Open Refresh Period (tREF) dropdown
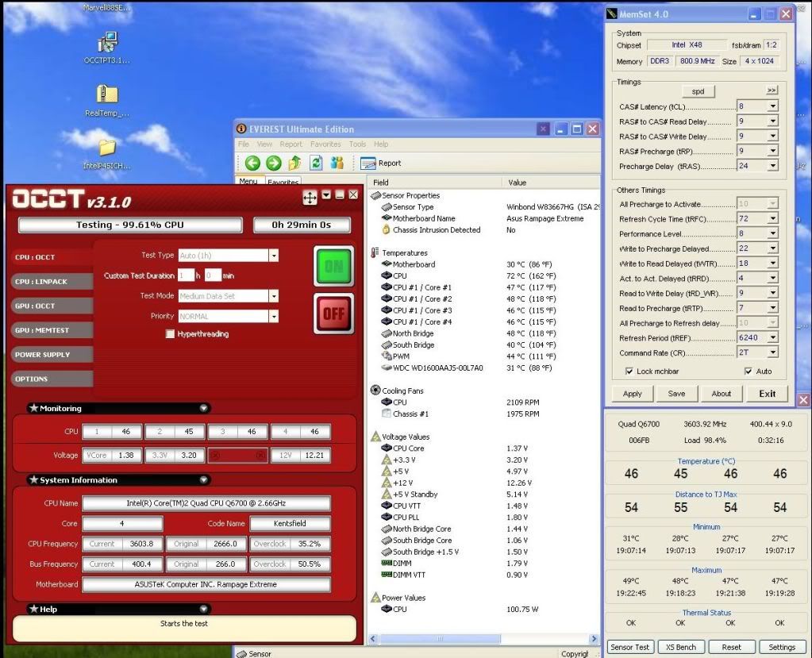This screenshot has height=658, width=812. pos(772,337)
